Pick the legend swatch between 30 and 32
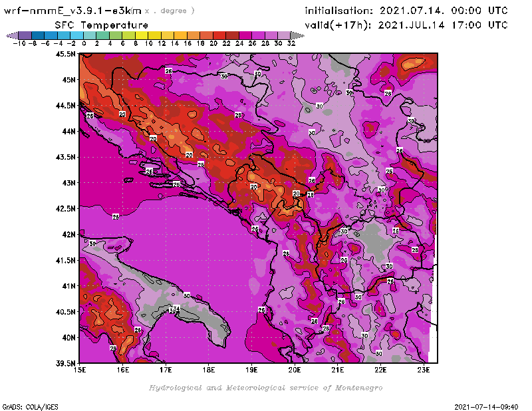The height and width of the screenshot is (411, 532). tap(284, 36)
